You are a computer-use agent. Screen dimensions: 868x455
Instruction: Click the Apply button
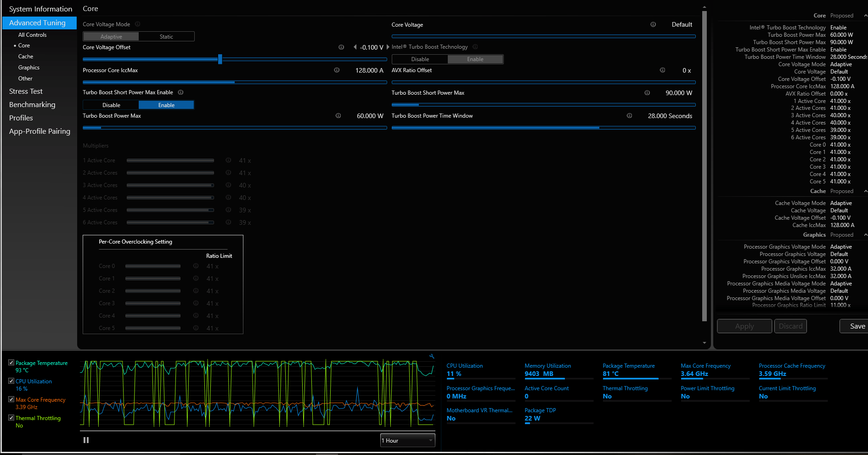pos(744,326)
